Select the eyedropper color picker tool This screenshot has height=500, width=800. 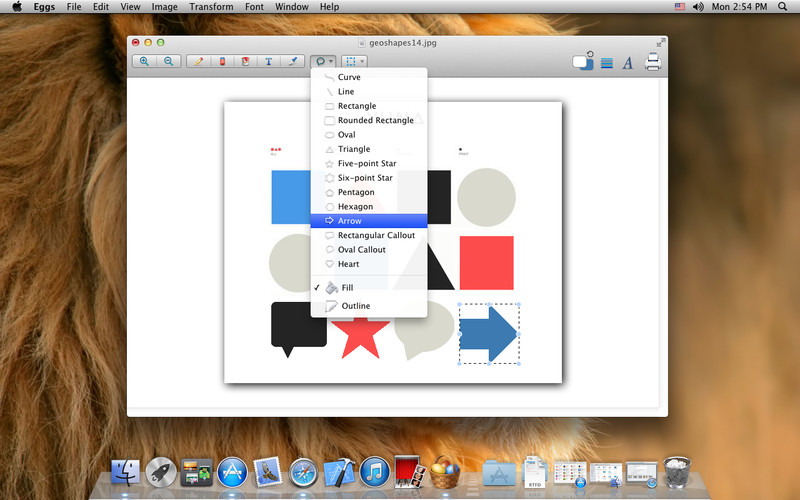292,61
